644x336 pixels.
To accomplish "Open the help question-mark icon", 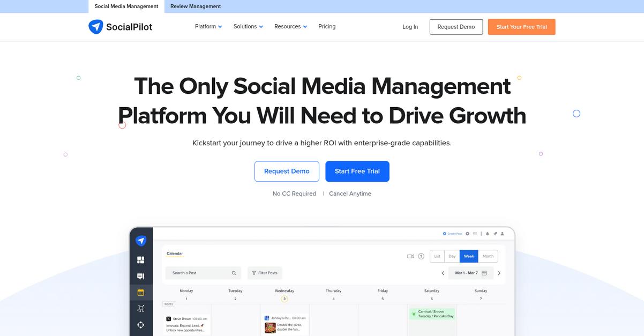I will pyautogui.click(x=421, y=256).
